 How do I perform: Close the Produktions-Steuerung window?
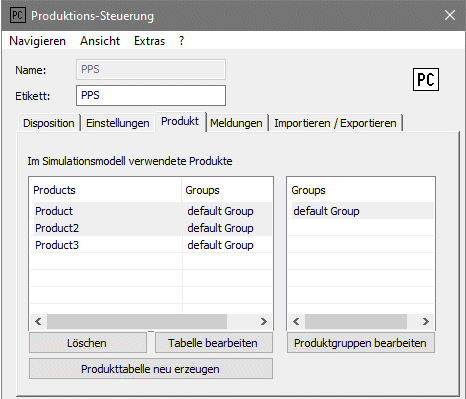pos(450,15)
